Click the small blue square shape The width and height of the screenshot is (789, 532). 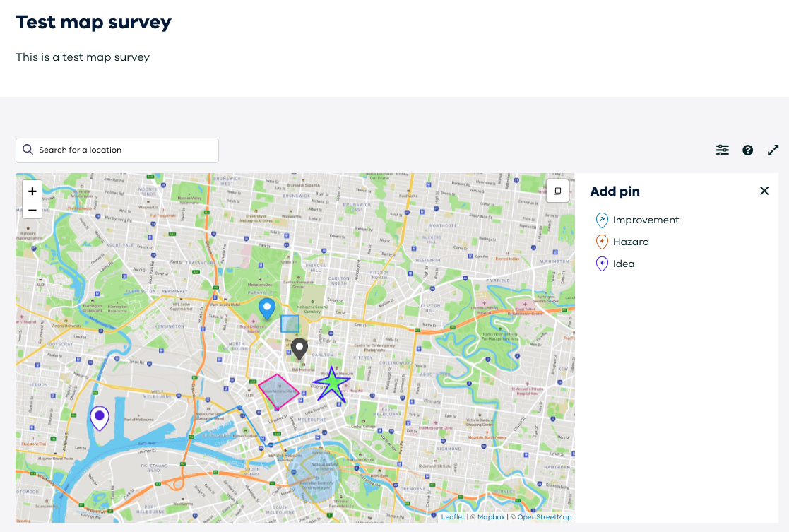[x=290, y=324]
